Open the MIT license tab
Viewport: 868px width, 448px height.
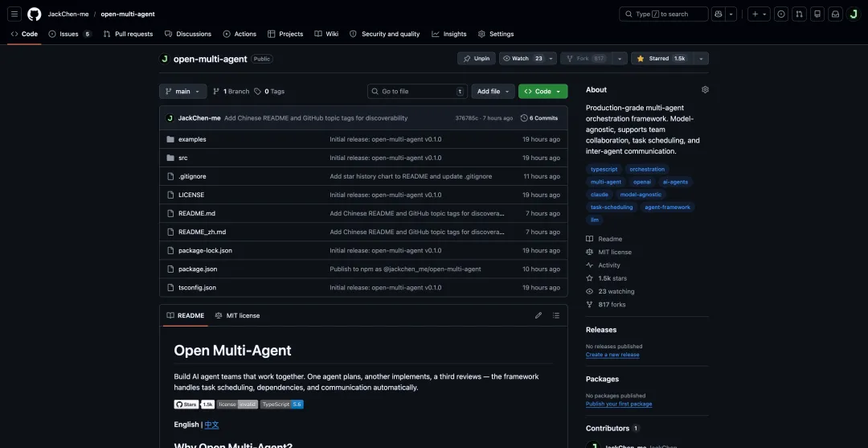(x=237, y=315)
